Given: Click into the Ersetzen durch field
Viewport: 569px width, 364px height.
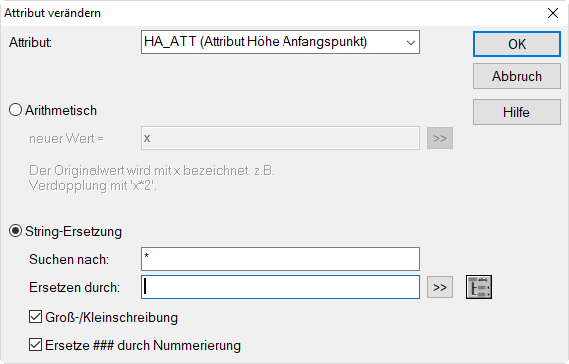Looking at the screenshot, I should pyautogui.click(x=280, y=287).
